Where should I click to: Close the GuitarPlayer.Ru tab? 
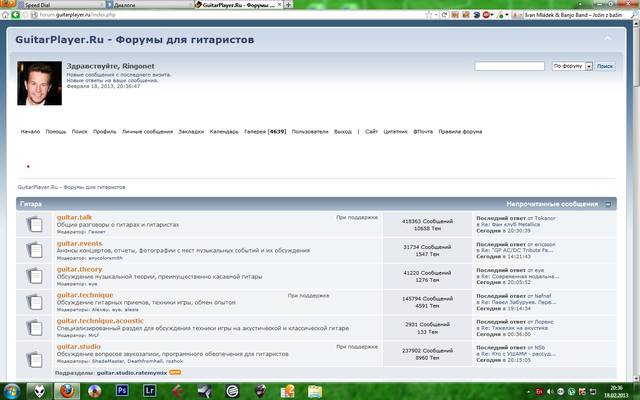[x=280, y=4]
